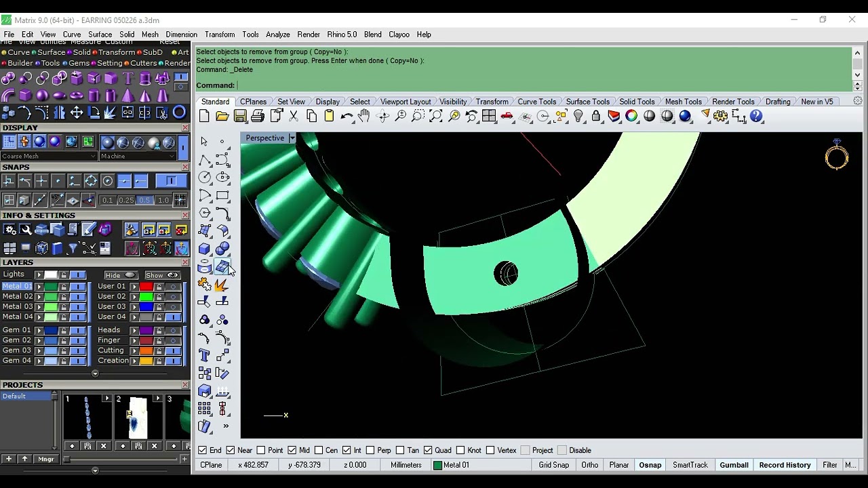Open the Help question mark icon
Viewport: 868px width, 488px height.
point(757,117)
